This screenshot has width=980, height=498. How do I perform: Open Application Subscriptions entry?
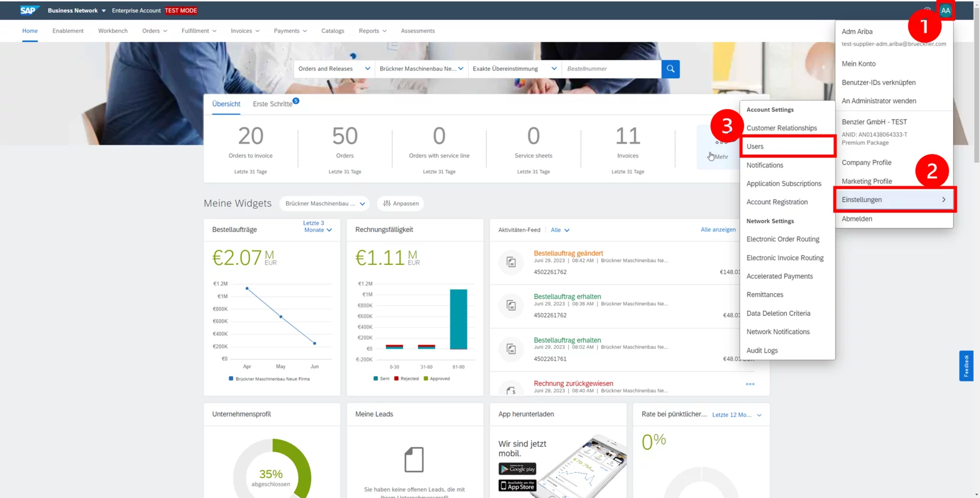point(784,183)
